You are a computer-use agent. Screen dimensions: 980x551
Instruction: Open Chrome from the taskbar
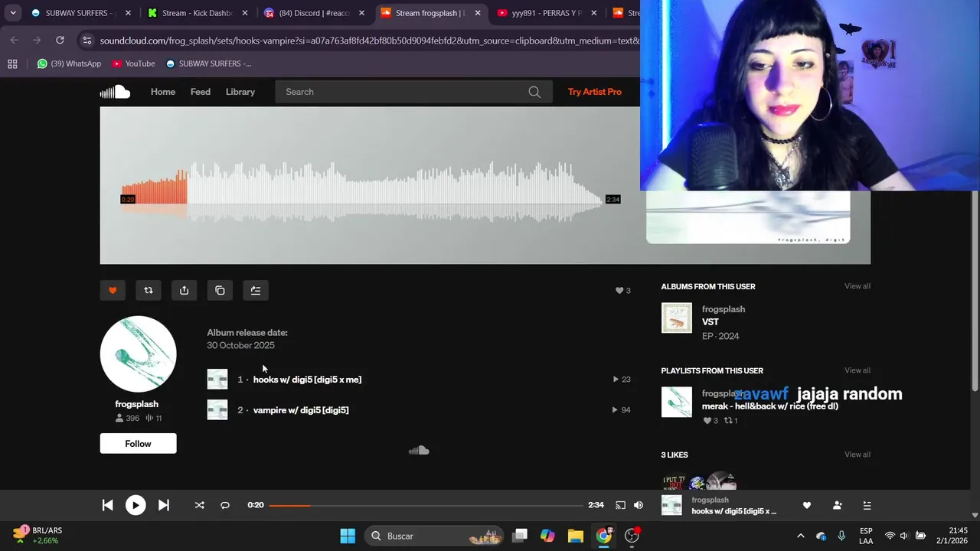click(604, 536)
